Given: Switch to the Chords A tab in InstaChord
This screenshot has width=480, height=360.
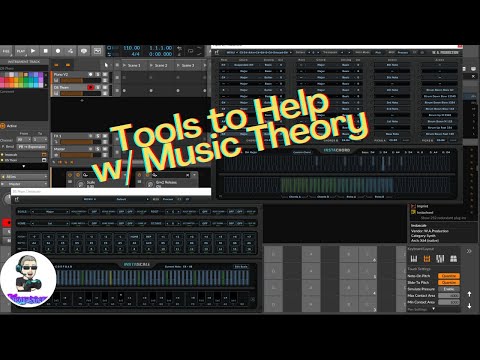Looking at the screenshot, I should point(294,197).
